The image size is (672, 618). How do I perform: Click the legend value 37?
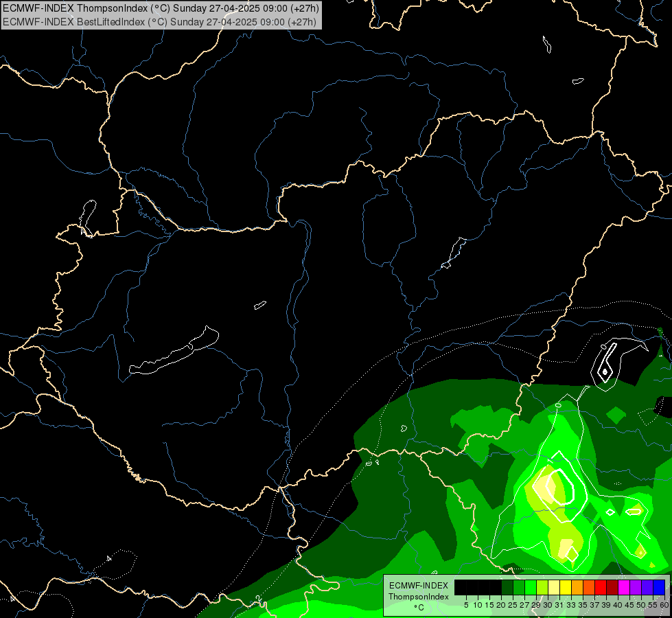594,605
